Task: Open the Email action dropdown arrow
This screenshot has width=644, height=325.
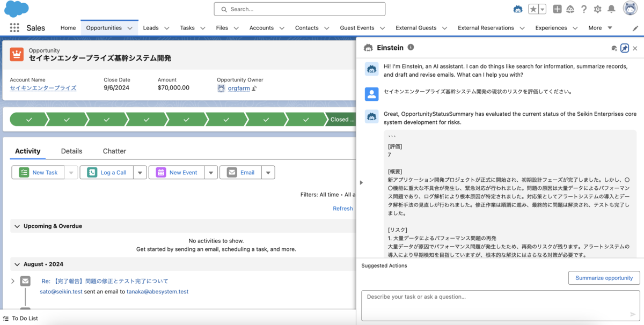Action: point(268,173)
